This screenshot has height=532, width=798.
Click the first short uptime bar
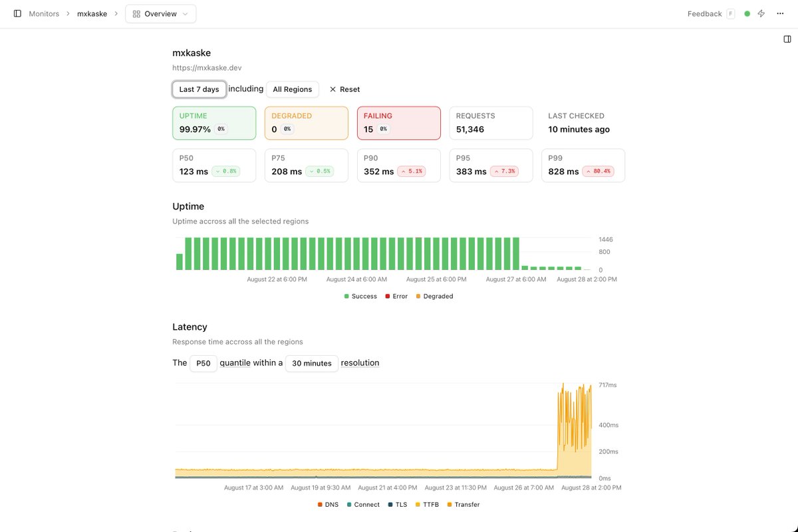click(180, 262)
